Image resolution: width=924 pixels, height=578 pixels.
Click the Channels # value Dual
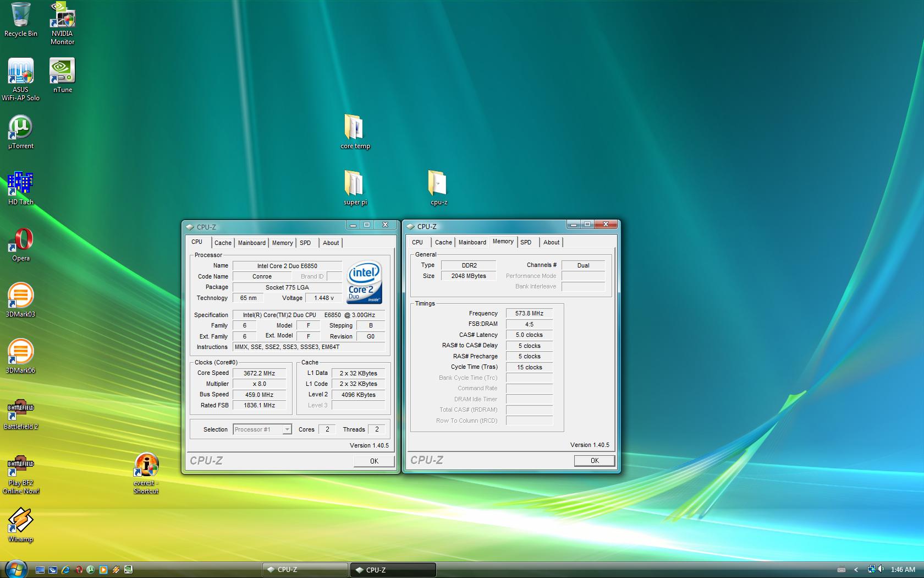coord(583,265)
